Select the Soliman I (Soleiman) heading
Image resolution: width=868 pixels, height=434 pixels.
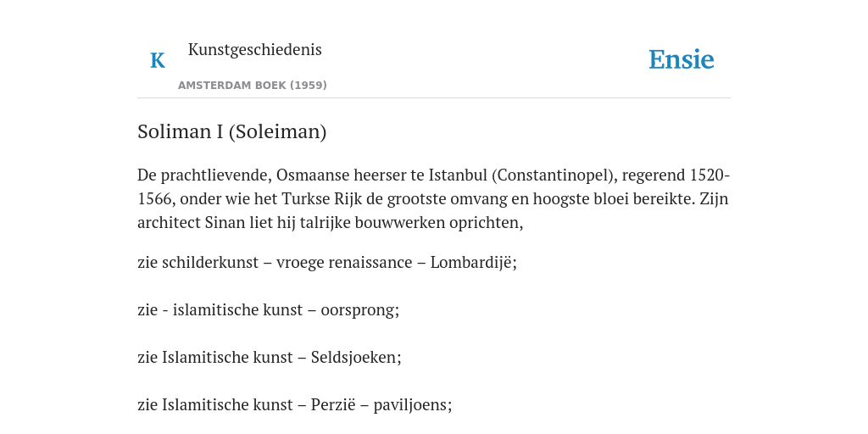[x=232, y=131]
